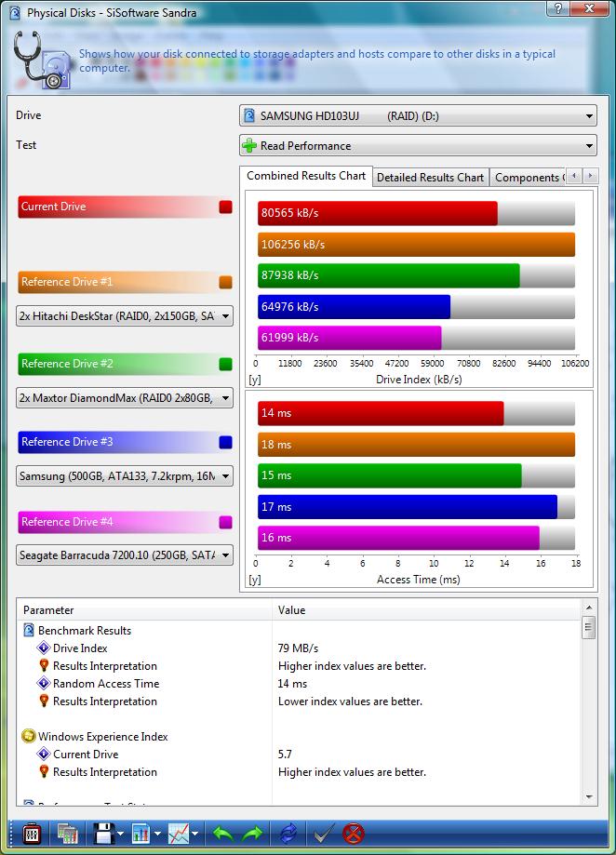Screen dimensions: 616x855
Task: Click the results list scrollbar down arrow
Action: click(589, 797)
